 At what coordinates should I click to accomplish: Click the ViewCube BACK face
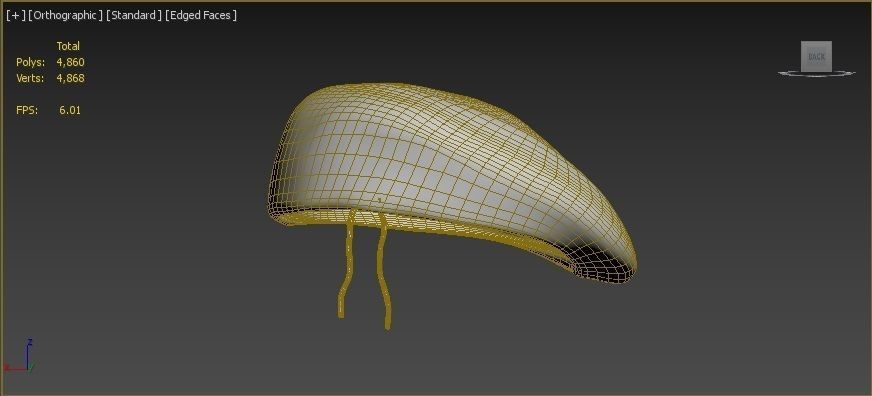[816, 56]
